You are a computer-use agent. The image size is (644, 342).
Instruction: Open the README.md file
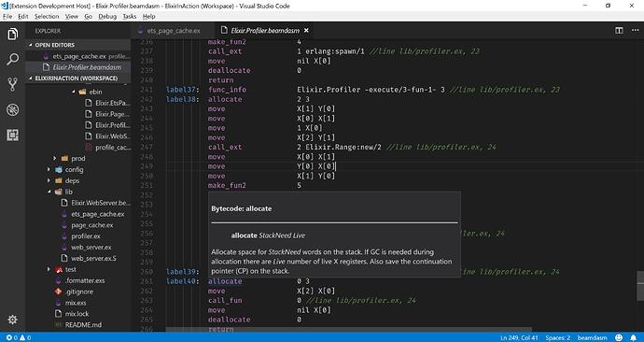click(x=83, y=325)
